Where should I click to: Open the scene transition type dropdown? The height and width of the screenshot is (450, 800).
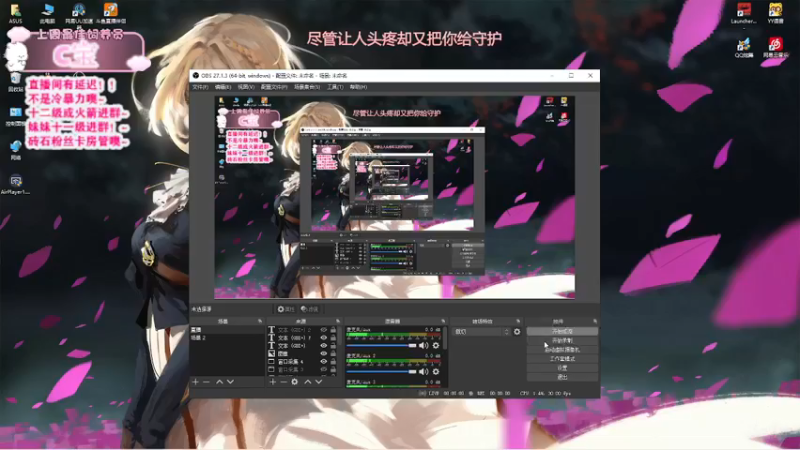(481, 332)
